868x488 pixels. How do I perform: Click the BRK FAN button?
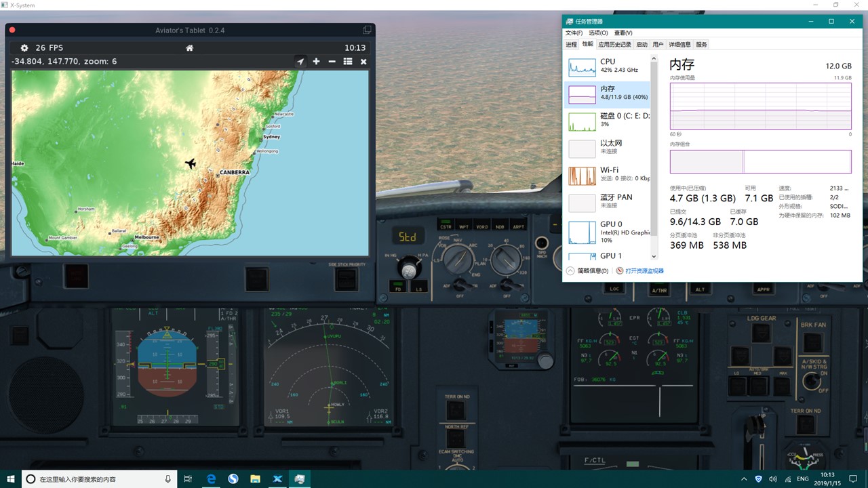click(x=812, y=343)
